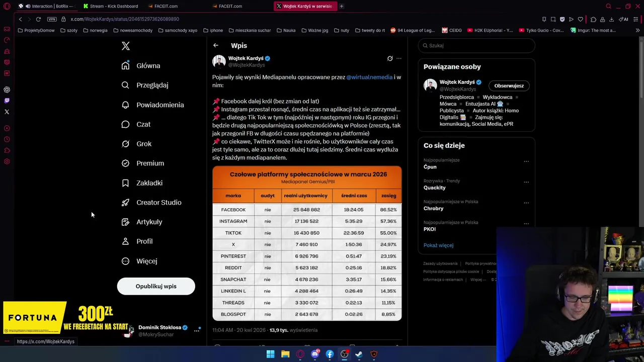
Task: Open Easy Setup sliders icon
Action: [x=636, y=19]
